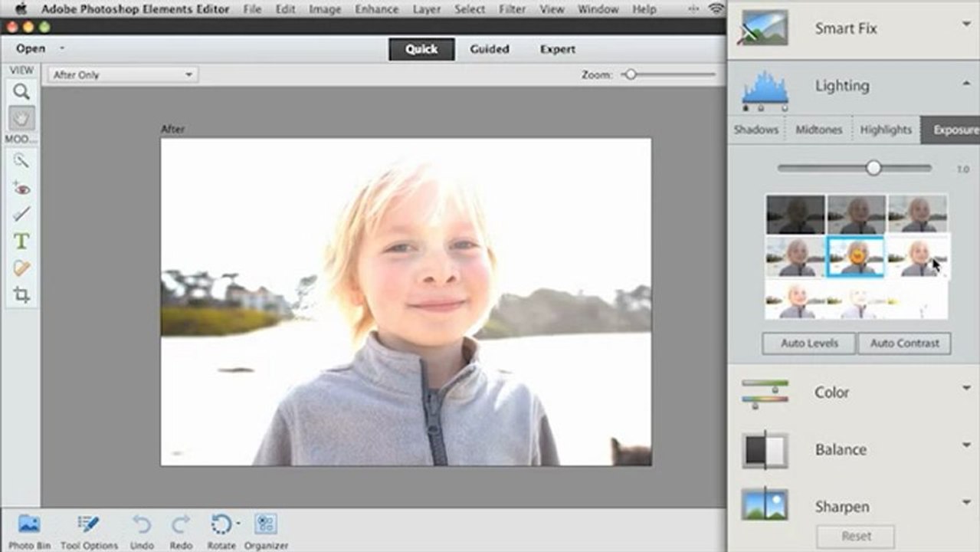The height and width of the screenshot is (552, 980).
Task: Click the Open button
Action: coord(31,48)
